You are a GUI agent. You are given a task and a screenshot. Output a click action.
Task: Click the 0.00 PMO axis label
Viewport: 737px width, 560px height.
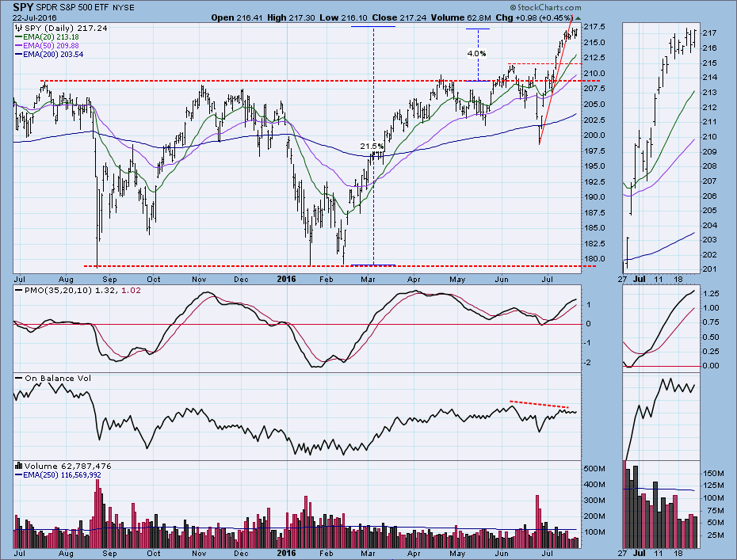click(x=712, y=365)
